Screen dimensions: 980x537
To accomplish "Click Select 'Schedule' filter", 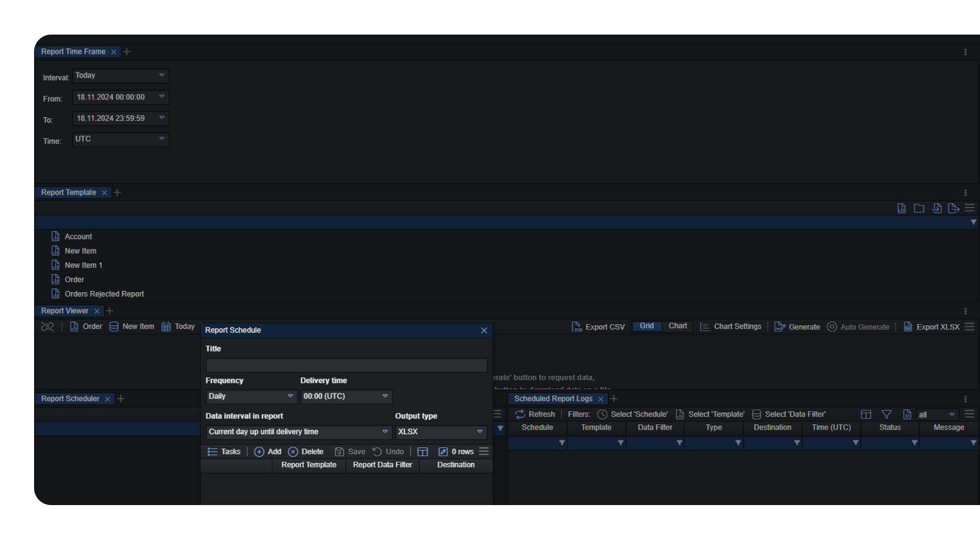I will tap(632, 414).
